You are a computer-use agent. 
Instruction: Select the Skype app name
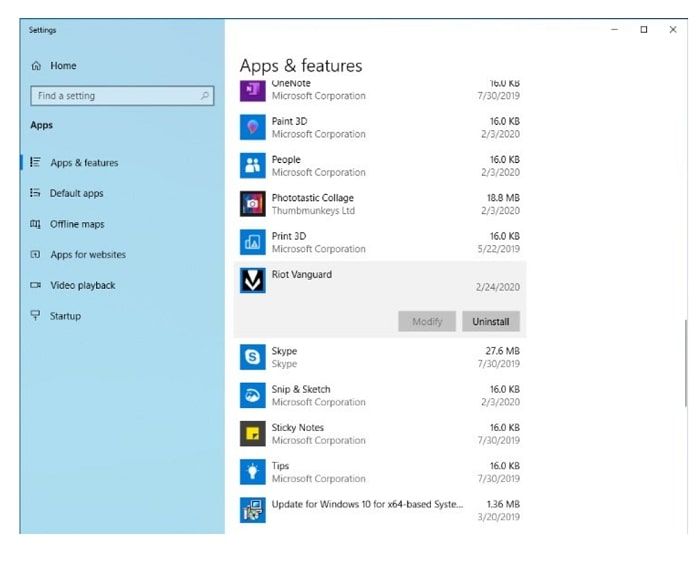[284, 351]
